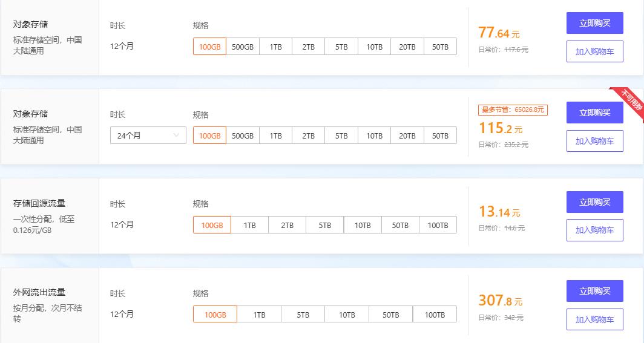Choose 2TB in the 24个月 对象存储 row
This screenshot has height=343, width=644.
pos(309,136)
